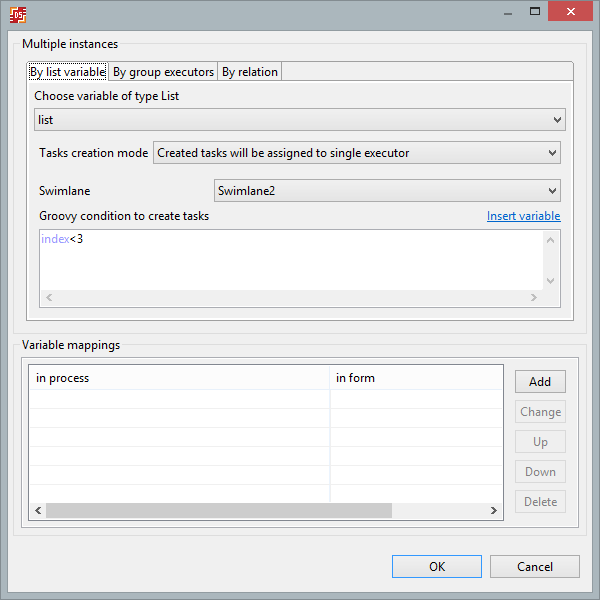600x600 pixels.
Task: Click the Insert variable link
Action: click(523, 216)
